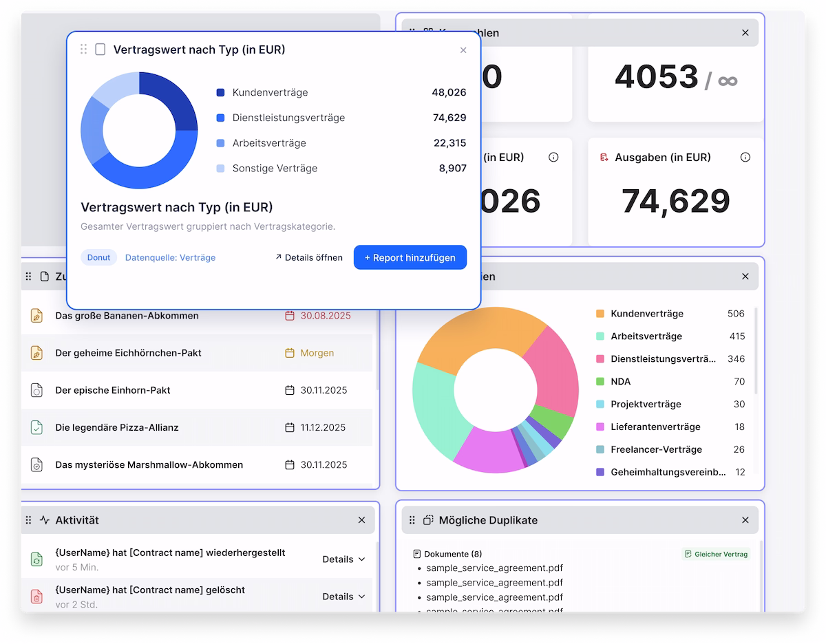Close the Mögliche Duplikate widget
Viewport: 826px width, 644px height.
pyautogui.click(x=745, y=520)
